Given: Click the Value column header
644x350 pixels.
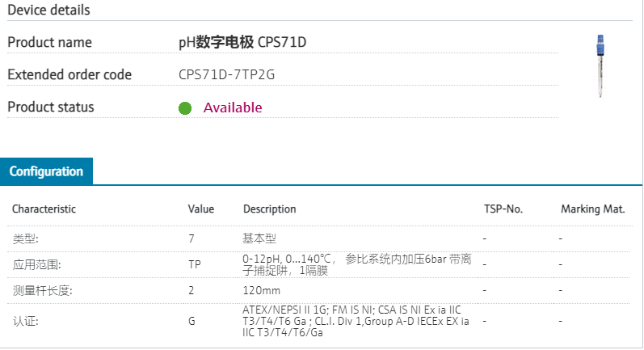Looking at the screenshot, I should 201,209.
